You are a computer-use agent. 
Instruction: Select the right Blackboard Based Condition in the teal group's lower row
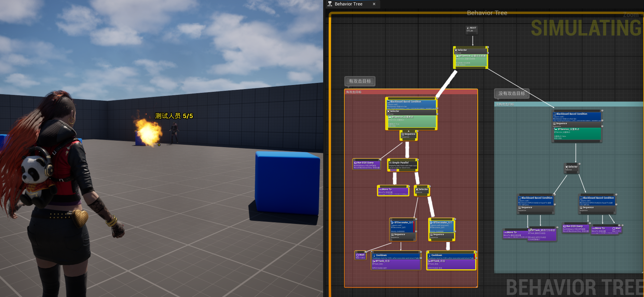(x=597, y=201)
